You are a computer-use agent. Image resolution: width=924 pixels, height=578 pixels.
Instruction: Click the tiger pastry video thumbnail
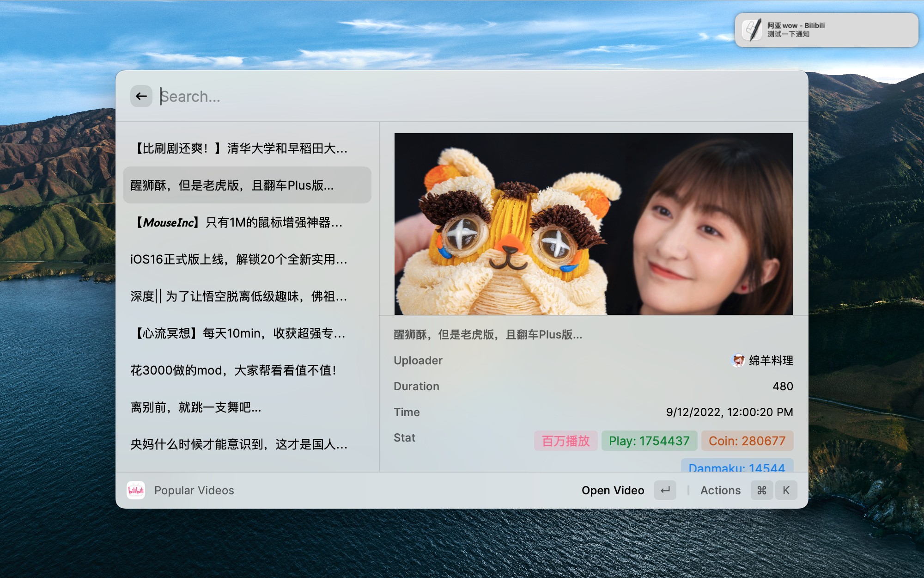[x=593, y=224]
